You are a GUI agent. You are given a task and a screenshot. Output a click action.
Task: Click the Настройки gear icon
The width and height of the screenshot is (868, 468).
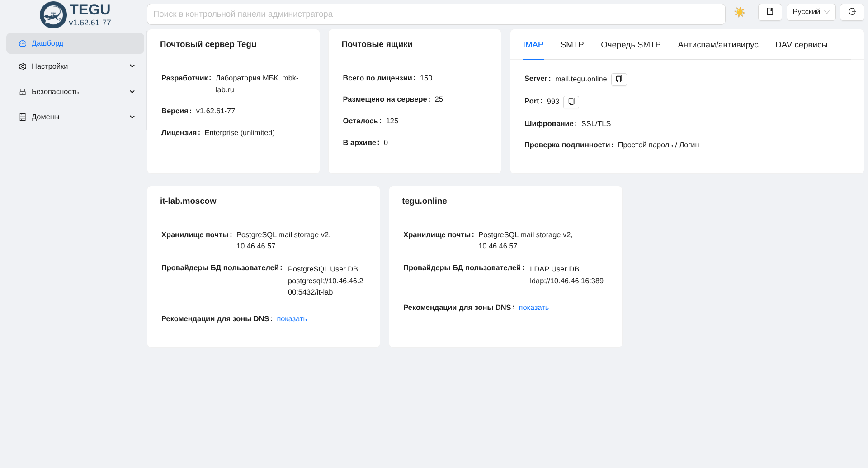[23, 66]
